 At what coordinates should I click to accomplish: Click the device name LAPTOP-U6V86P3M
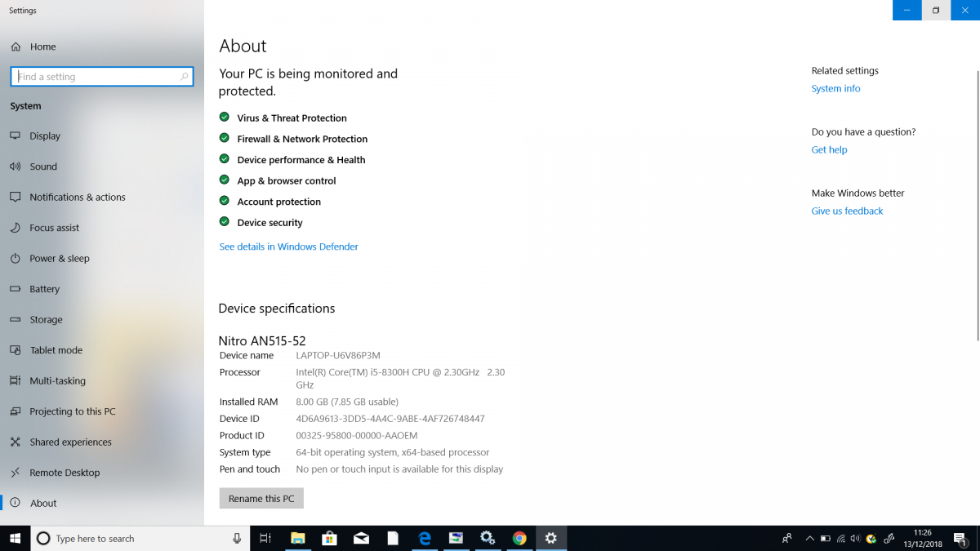[x=338, y=356]
